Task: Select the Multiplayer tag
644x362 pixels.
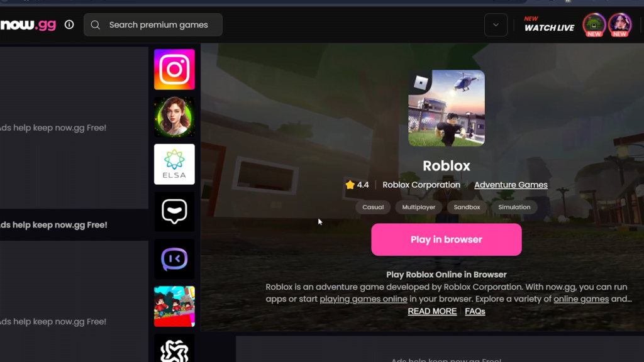Action: [418, 207]
